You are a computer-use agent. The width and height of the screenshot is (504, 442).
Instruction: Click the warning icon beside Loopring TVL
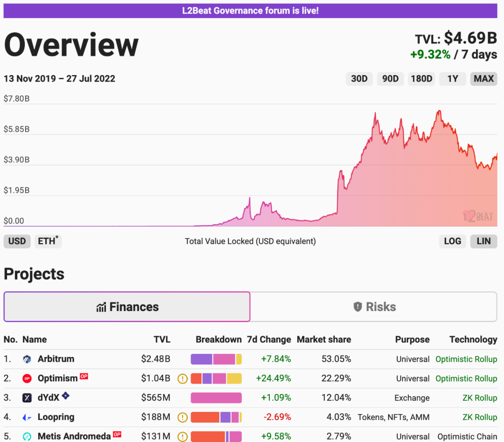[x=182, y=418]
